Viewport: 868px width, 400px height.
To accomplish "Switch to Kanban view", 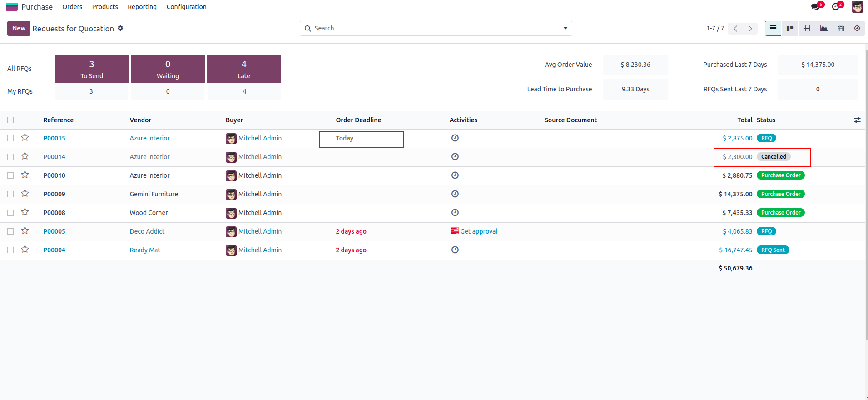I will [x=790, y=28].
